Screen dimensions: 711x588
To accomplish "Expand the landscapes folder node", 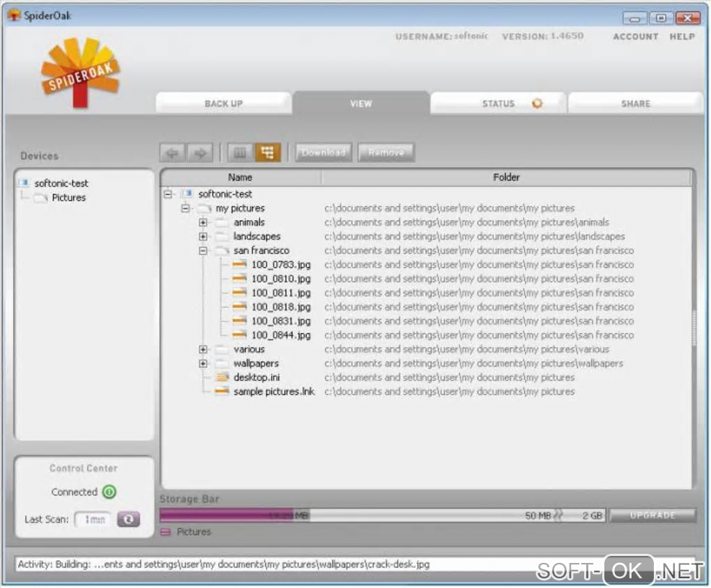I will (x=203, y=236).
